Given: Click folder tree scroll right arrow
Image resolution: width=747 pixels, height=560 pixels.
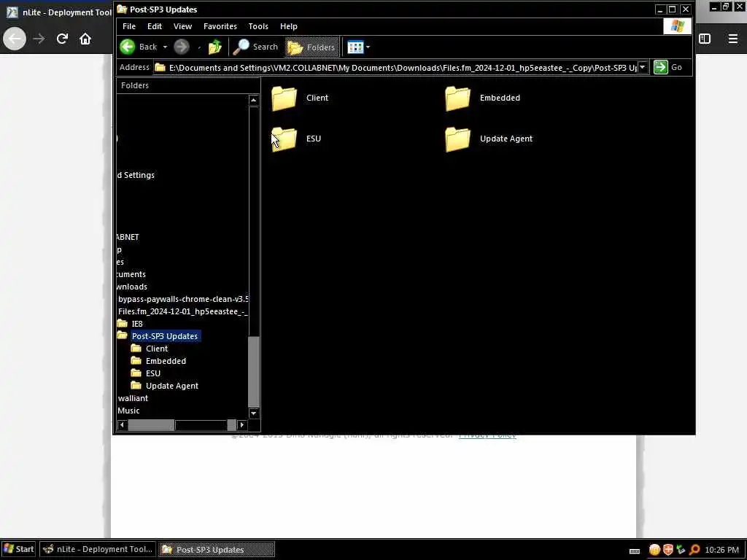Looking at the screenshot, I should click(242, 425).
